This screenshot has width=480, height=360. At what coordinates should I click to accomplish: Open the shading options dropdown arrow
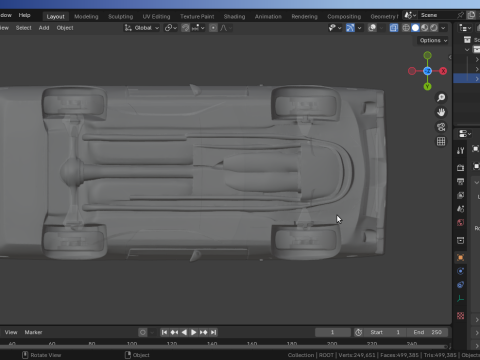pyautogui.click(x=443, y=28)
